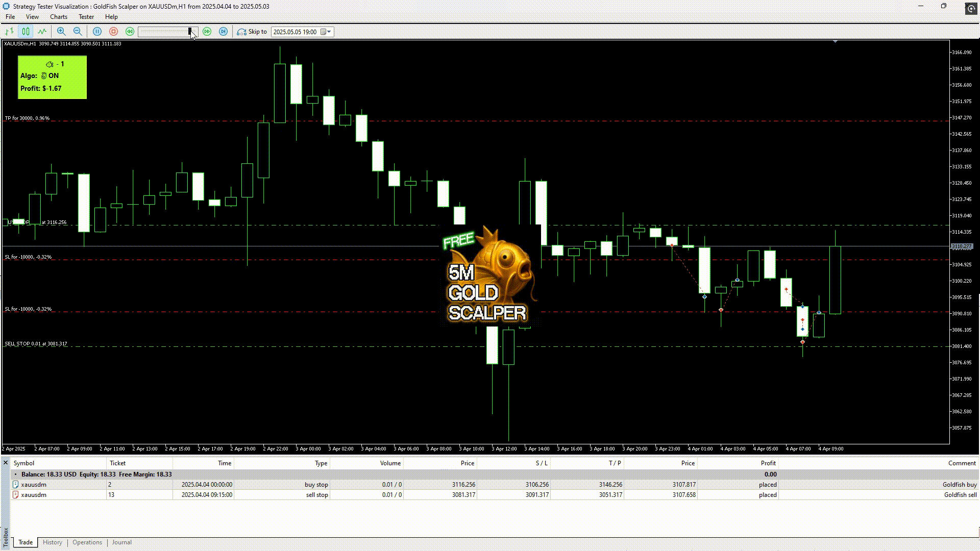The image size is (980, 551).
Task: Zoom in on the chart
Action: pyautogui.click(x=61, y=32)
